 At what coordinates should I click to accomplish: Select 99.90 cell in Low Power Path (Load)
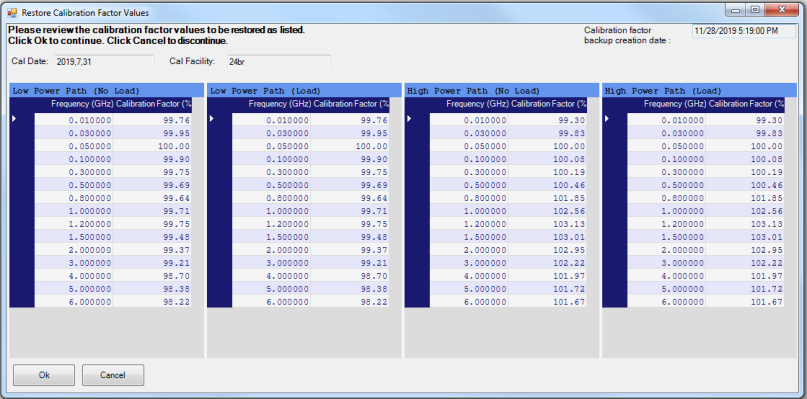point(350,159)
